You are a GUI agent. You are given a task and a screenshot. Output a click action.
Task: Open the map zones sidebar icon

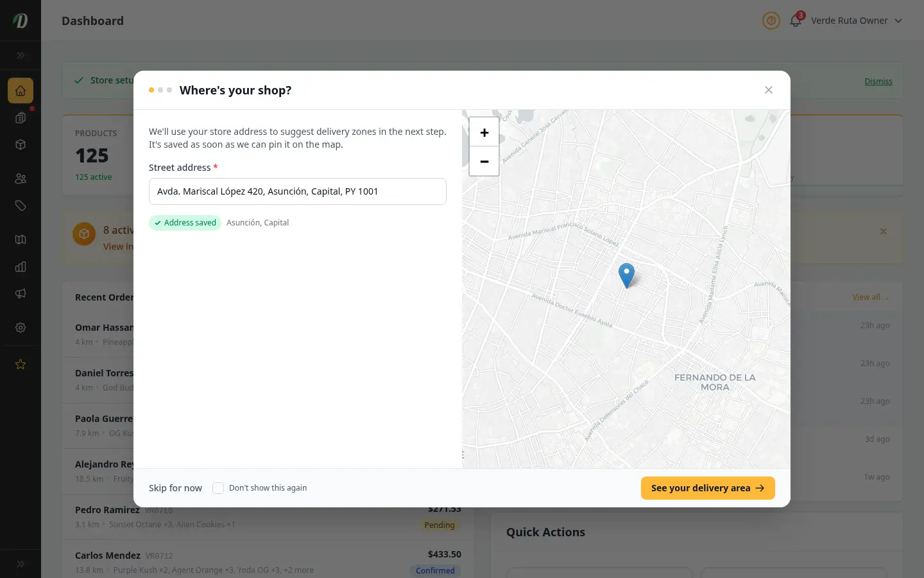point(21,240)
